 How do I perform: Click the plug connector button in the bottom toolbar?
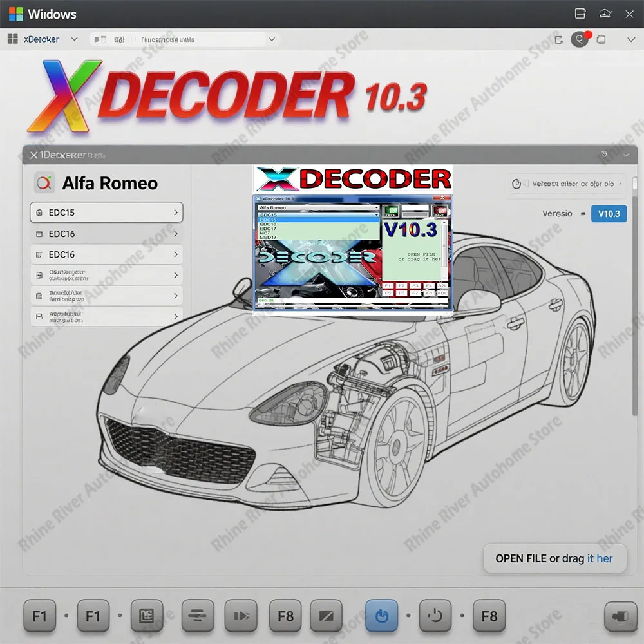click(x=621, y=616)
